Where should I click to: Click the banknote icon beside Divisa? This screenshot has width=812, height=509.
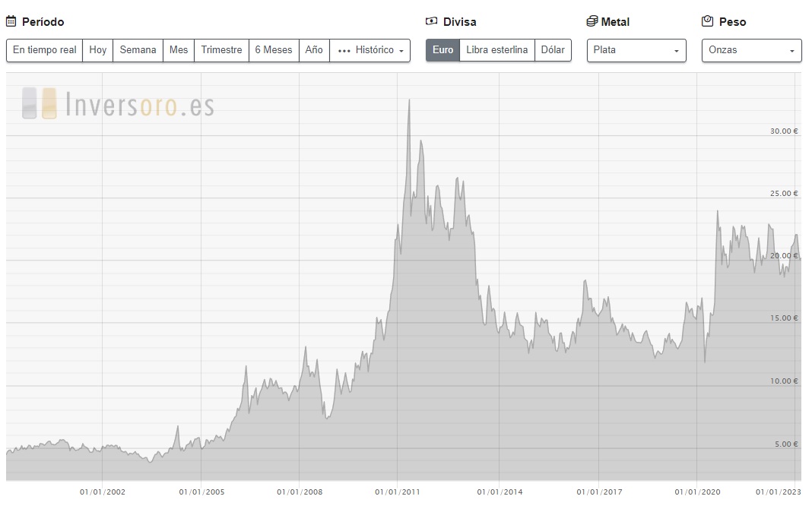click(432, 22)
